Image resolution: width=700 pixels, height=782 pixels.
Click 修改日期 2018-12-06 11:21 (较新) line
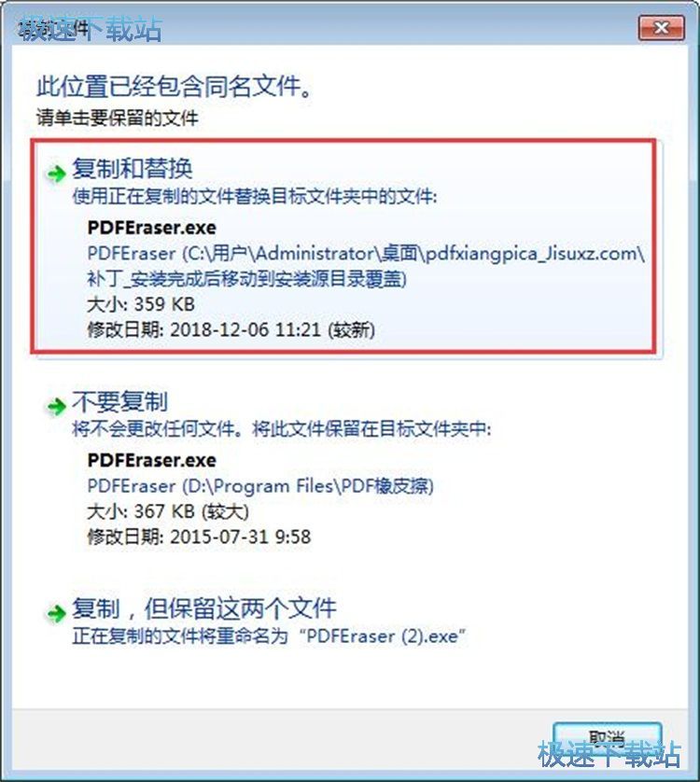231,329
